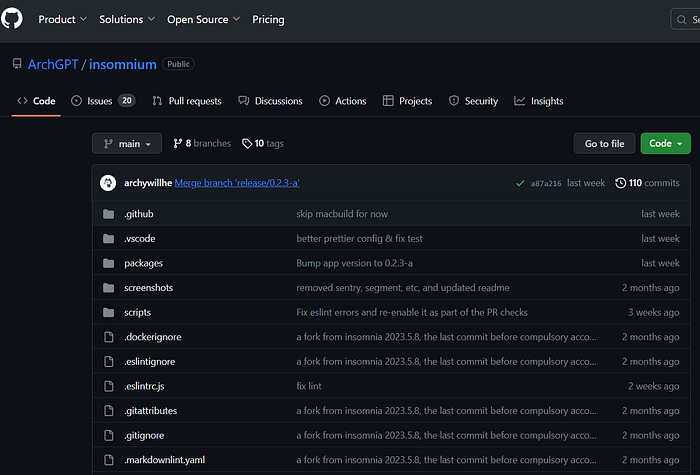Click the history clock icon
The height and width of the screenshot is (475, 700).
point(621,183)
